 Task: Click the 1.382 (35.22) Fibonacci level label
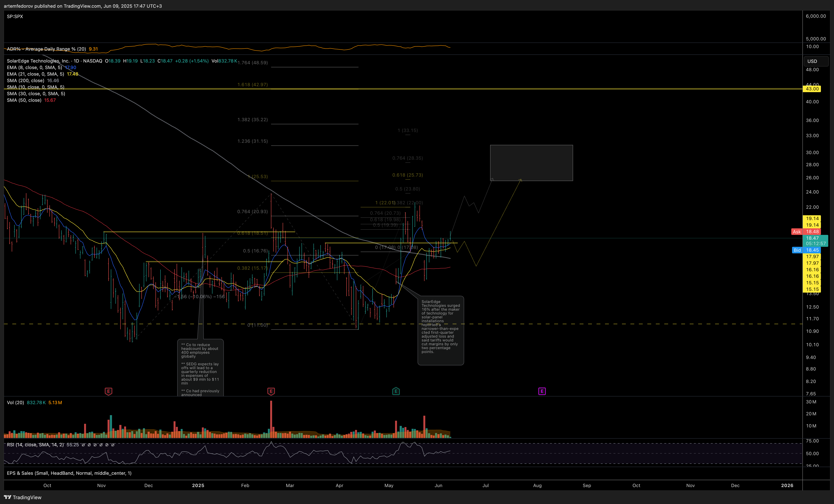pyautogui.click(x=252, y=120)
